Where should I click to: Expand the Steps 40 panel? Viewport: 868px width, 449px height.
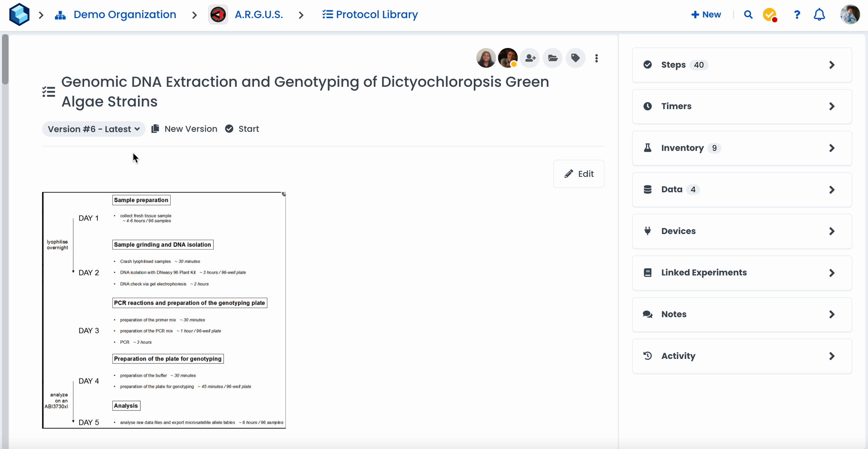(x=742, y=65)
